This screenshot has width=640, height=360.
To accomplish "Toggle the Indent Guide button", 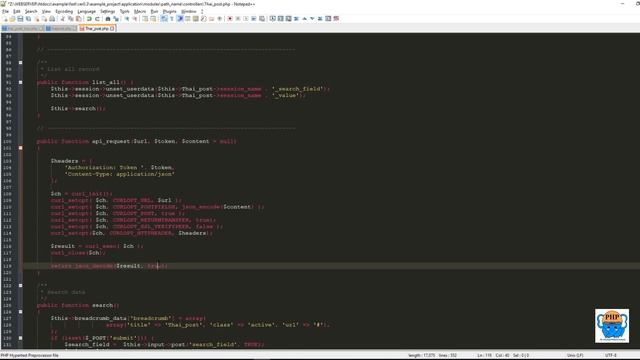I will pyautogui.click(x=180, y=19).
